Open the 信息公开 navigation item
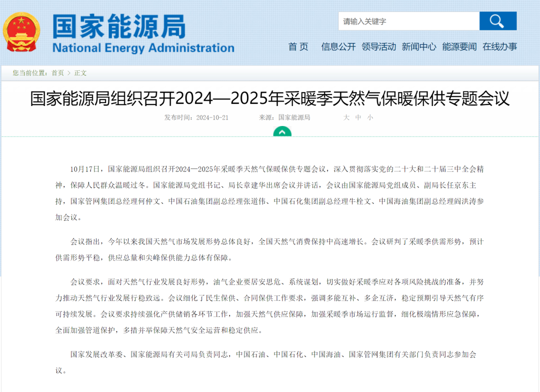This screenshot has width=540, height=392. 338,46
